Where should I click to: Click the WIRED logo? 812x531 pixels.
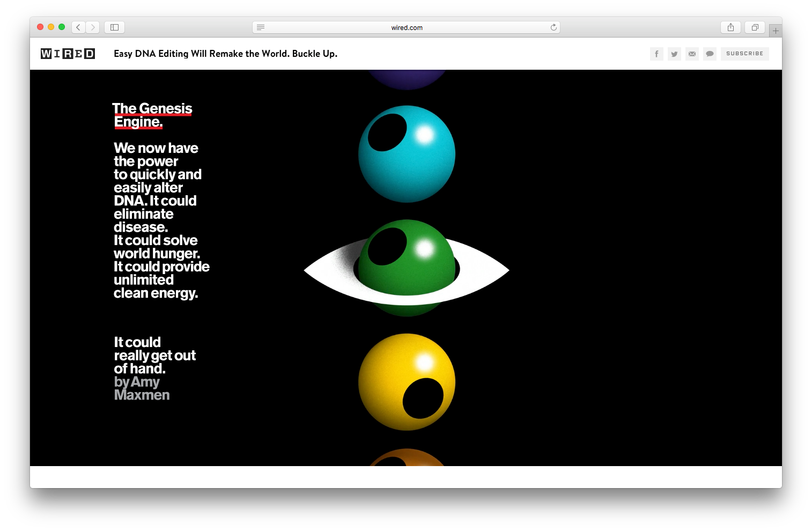tap(68, 54)
